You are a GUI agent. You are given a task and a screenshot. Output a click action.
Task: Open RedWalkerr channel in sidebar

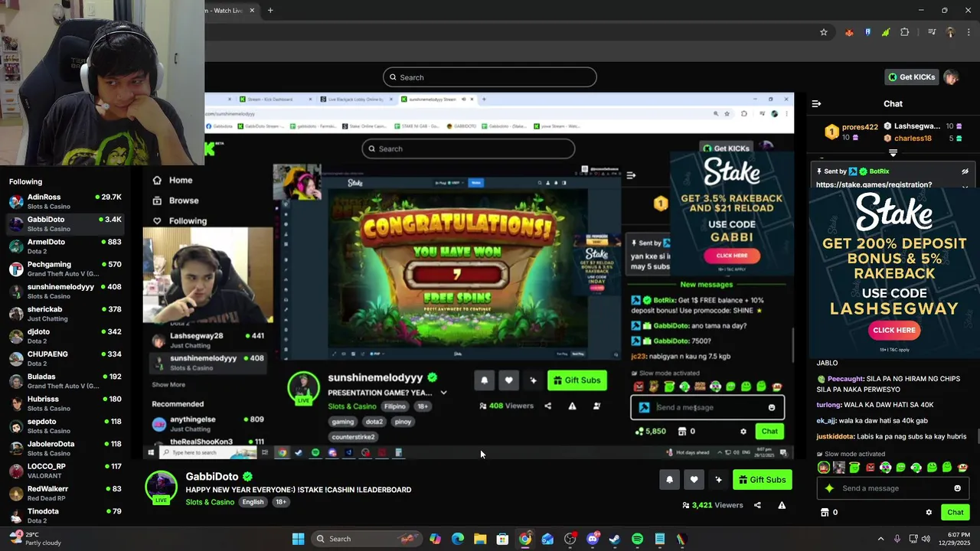coord(65,493)
